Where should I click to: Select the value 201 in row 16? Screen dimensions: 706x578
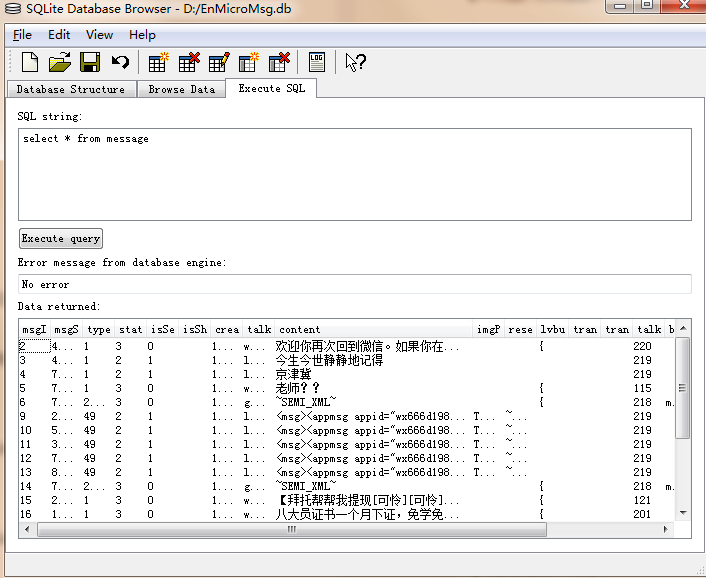642,514
